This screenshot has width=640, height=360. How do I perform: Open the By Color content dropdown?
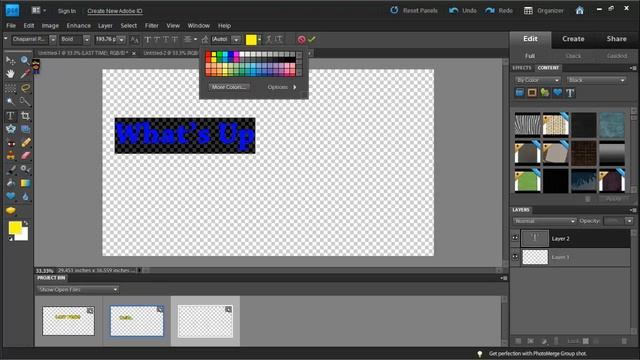(x=538, y=80)
